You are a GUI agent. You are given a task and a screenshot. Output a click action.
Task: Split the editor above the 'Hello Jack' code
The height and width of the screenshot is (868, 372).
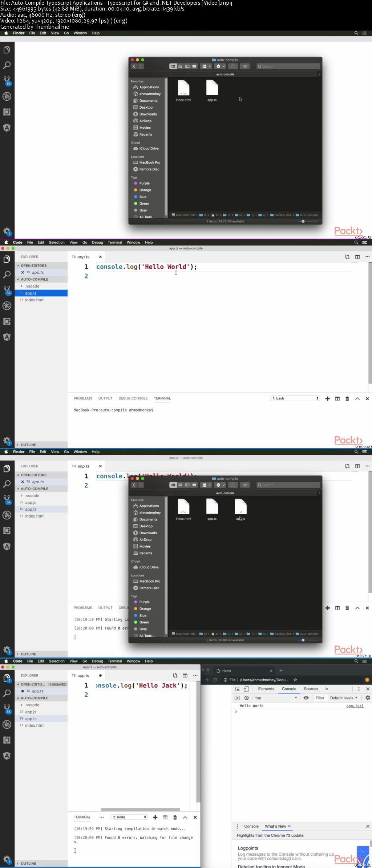185,675
